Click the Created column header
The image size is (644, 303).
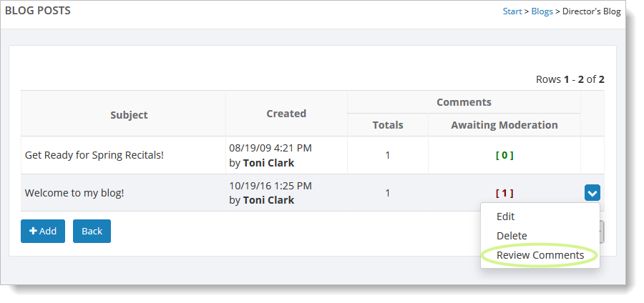click(x=286, y=114)
